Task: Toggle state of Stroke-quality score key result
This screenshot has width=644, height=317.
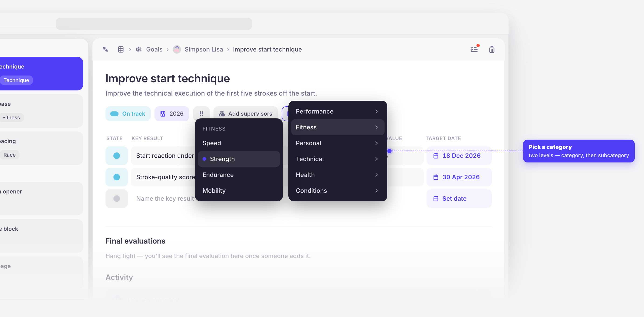Action: (x=116, y=177)
